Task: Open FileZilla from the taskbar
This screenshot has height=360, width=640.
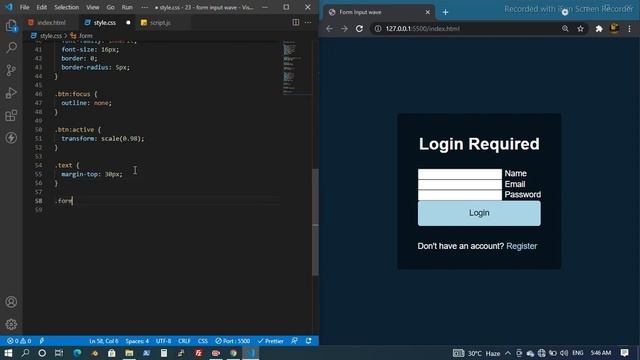Action: point(199,353)
